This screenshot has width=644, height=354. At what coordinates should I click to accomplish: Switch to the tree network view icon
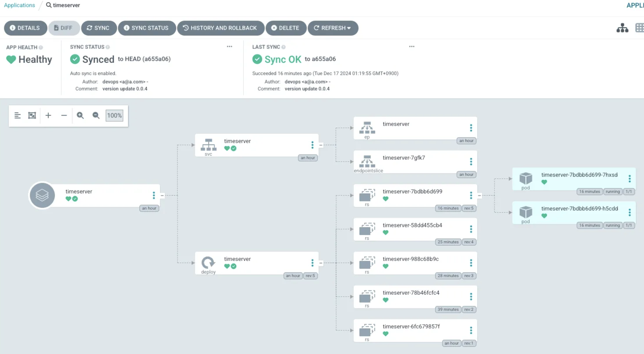[x=622, y=28]
